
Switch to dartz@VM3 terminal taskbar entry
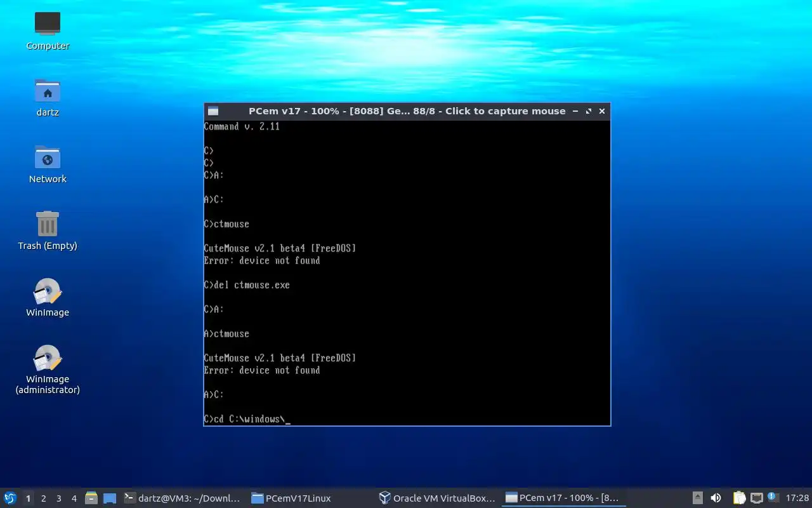pyautogui.click(x=183, y=498)
